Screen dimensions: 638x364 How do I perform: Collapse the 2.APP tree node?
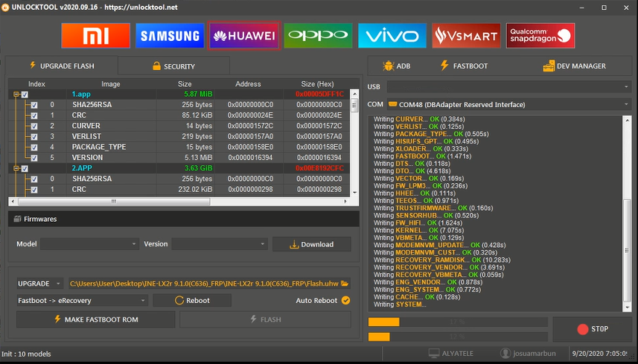(16, 168)
